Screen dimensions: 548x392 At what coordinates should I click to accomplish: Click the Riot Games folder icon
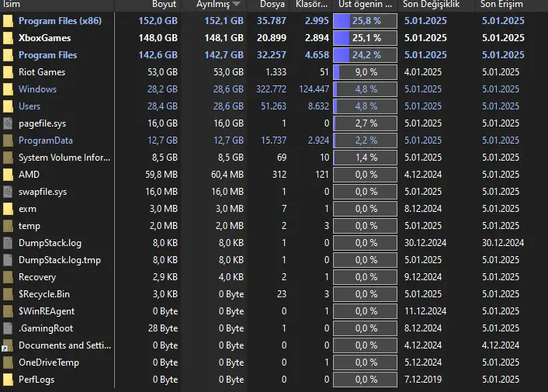pos(8,72)
